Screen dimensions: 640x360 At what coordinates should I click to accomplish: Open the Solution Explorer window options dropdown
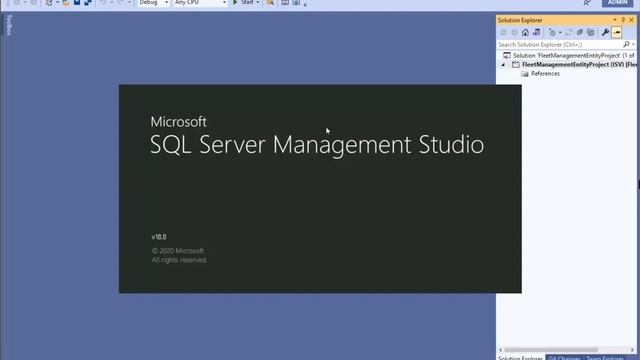tap(615, 20)
